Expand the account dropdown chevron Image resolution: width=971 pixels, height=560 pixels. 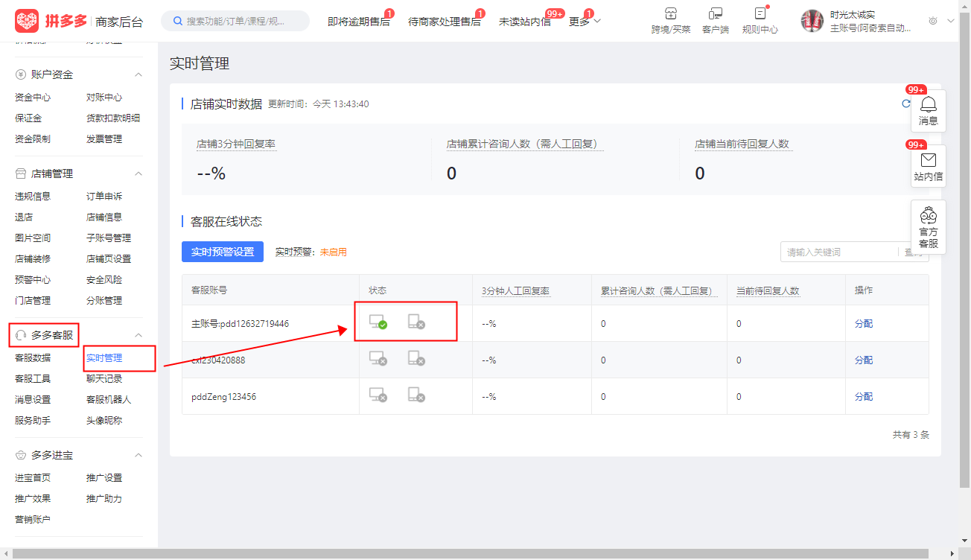point(951,21)
